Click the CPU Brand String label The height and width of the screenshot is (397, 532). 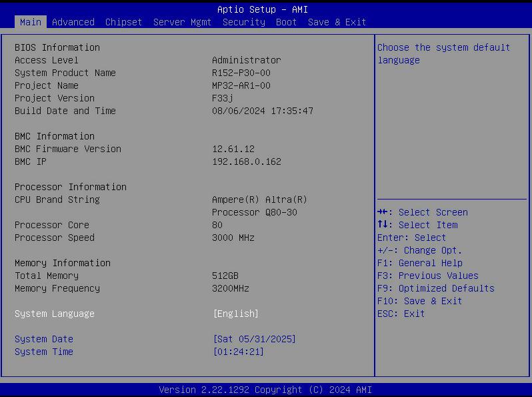(x=57, y=200)
